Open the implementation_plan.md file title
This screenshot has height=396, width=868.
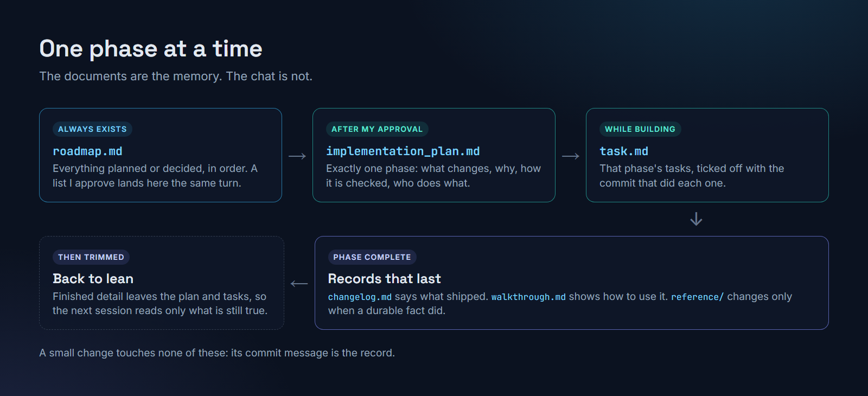click(x=403, y=151)
